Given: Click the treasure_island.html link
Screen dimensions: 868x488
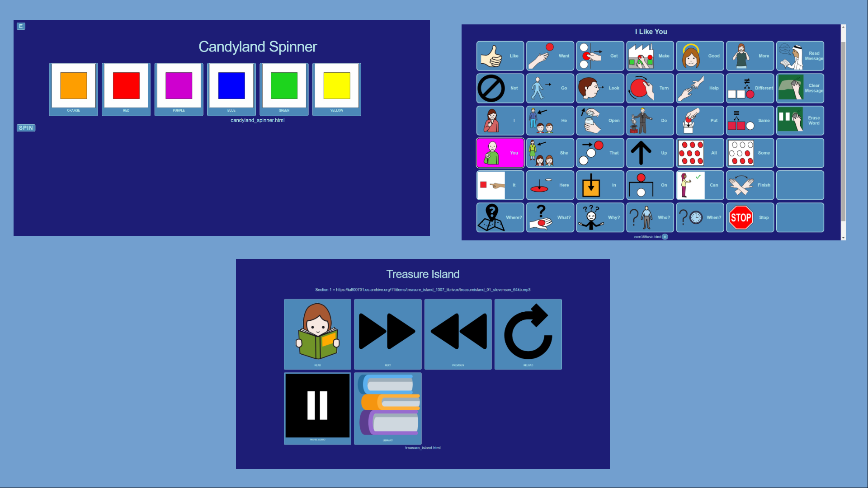Looking at the screenshot, I should (x=423, y=447).
